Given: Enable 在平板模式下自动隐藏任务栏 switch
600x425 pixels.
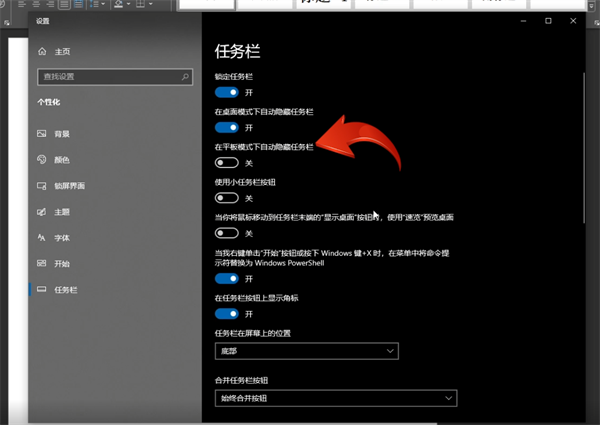Looking at the screenshot, I should [x=227, y=163].
